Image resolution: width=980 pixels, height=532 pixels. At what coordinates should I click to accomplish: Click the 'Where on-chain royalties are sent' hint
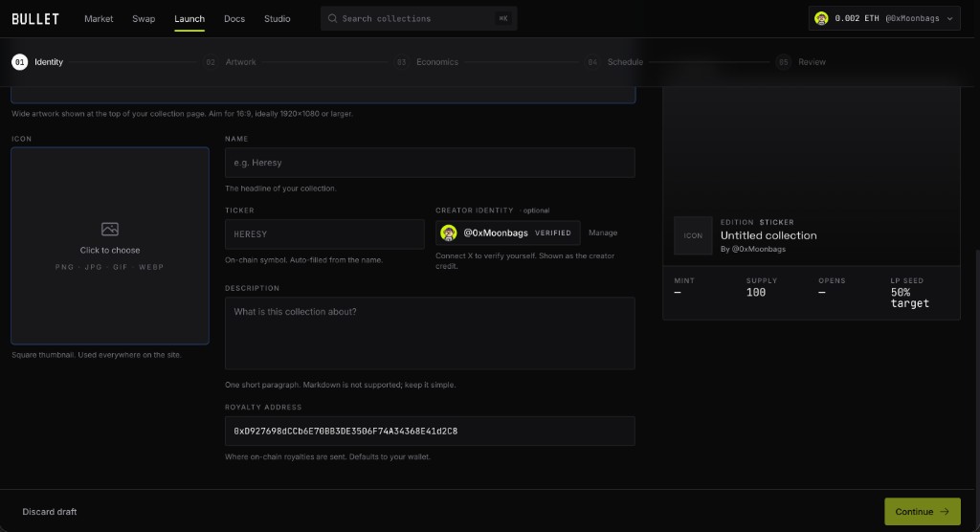(x=327, y=457)
